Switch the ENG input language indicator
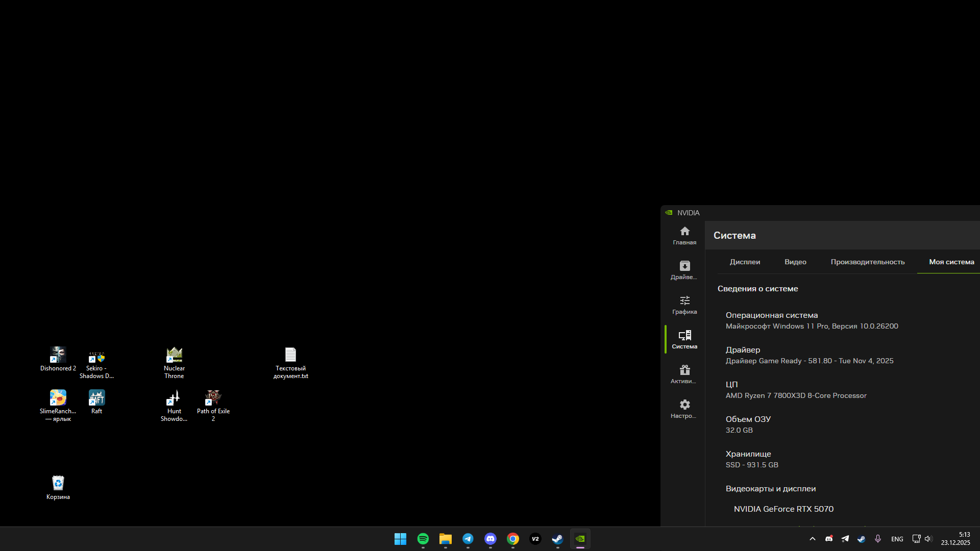Viewport: 980px width, 551px height. pos(897,539)
